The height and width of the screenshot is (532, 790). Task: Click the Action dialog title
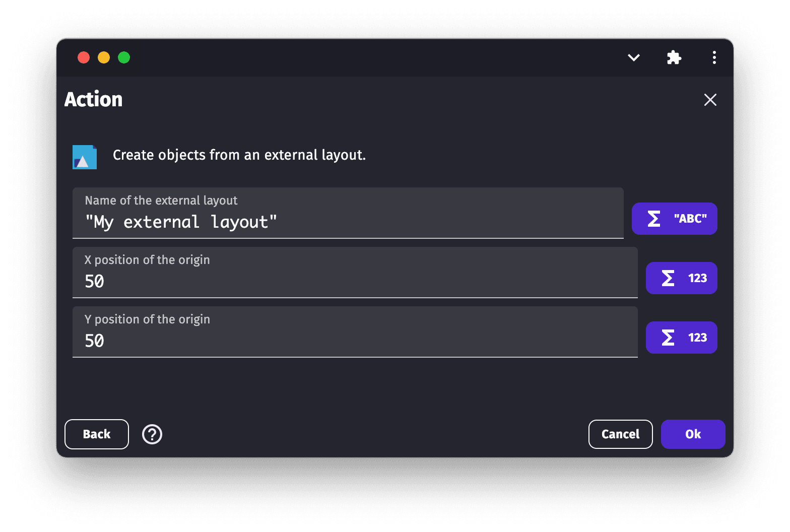[x=94, y=100]
